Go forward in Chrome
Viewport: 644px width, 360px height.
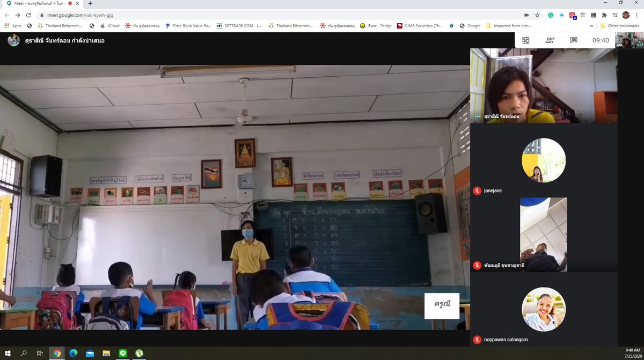click(17, 15)
